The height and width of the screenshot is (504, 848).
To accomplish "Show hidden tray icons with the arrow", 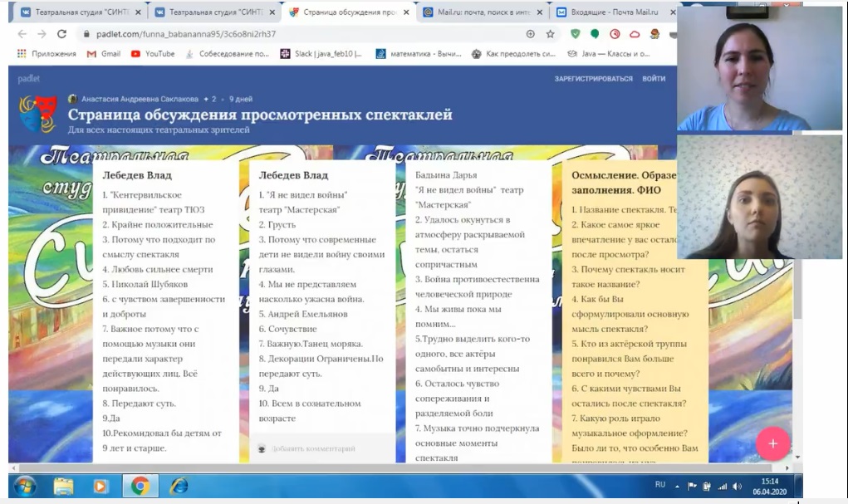I will pos(677,487).
